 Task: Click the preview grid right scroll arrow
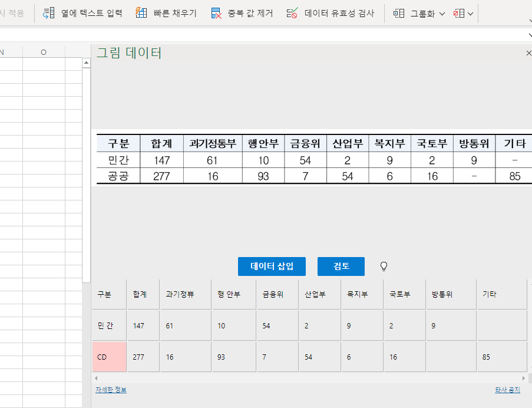point(524,378)
